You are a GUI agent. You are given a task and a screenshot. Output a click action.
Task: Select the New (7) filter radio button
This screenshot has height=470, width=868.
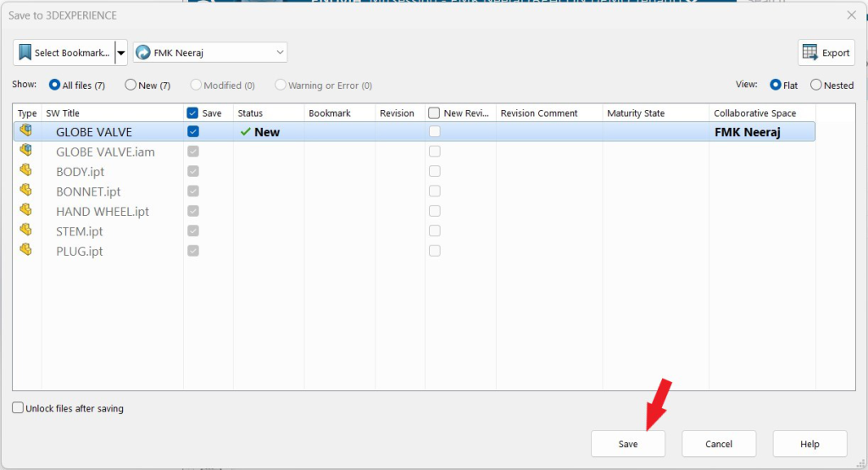pyautogui.click(x=130, y=86)
